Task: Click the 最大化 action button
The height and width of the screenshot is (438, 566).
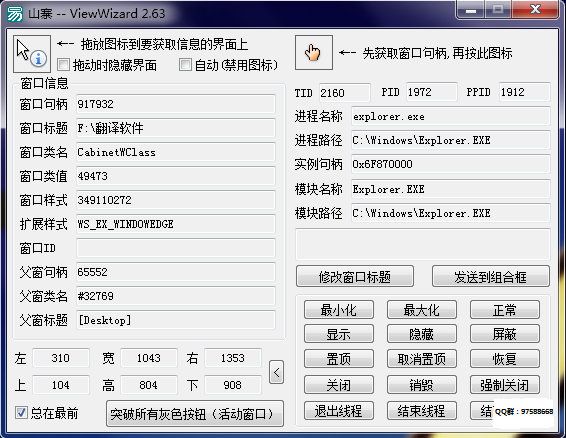Action: coord(422,310)
